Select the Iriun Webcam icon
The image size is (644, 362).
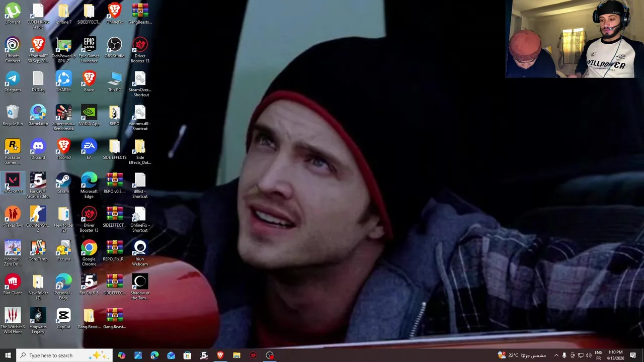click(x=140, y=253)
